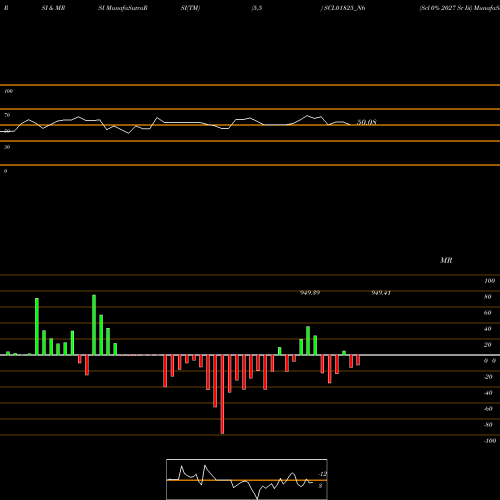Screen dimensions: 500x500
Task: Click the "20" label on MR axis
Action: (x=488, y=345)
